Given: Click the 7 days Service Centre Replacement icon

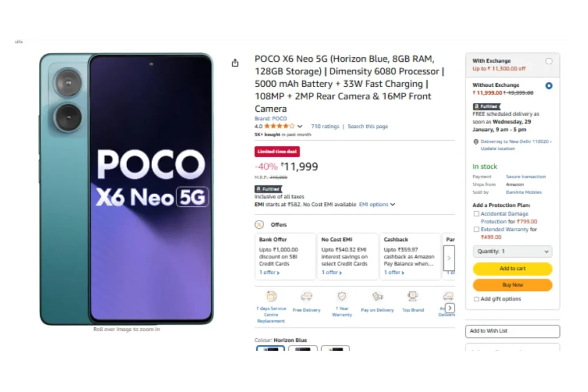Looking at the screenshot, I should pos(271,296).
